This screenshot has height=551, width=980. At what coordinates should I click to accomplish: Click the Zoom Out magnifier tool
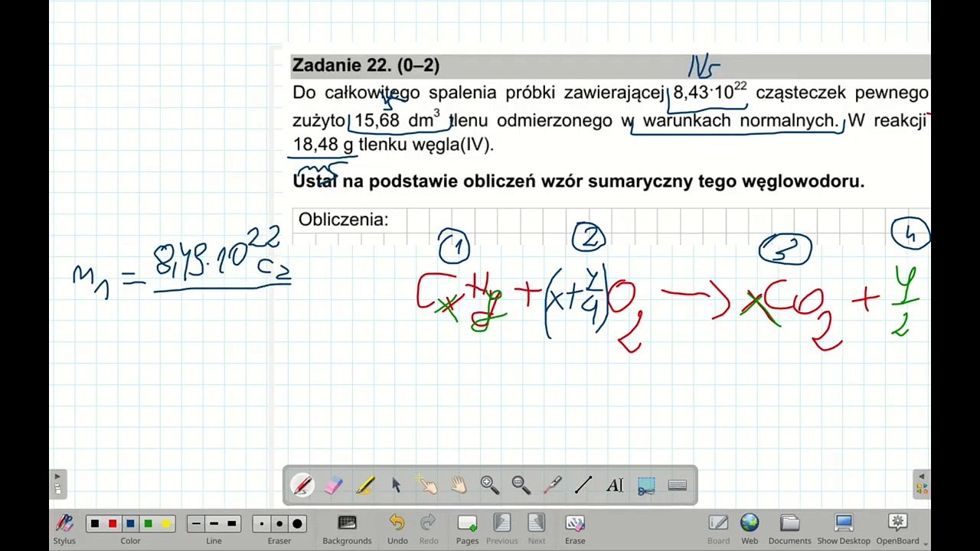521,485
